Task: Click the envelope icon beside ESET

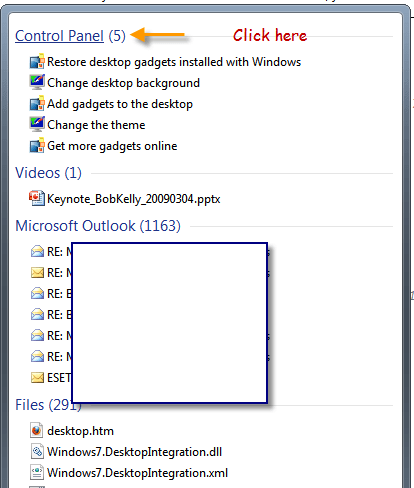Action: 37,377
